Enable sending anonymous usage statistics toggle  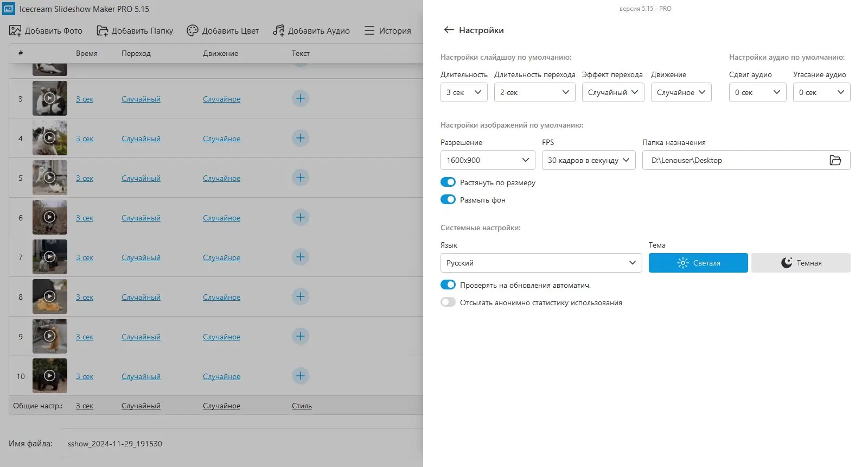(x=448, y=302)
